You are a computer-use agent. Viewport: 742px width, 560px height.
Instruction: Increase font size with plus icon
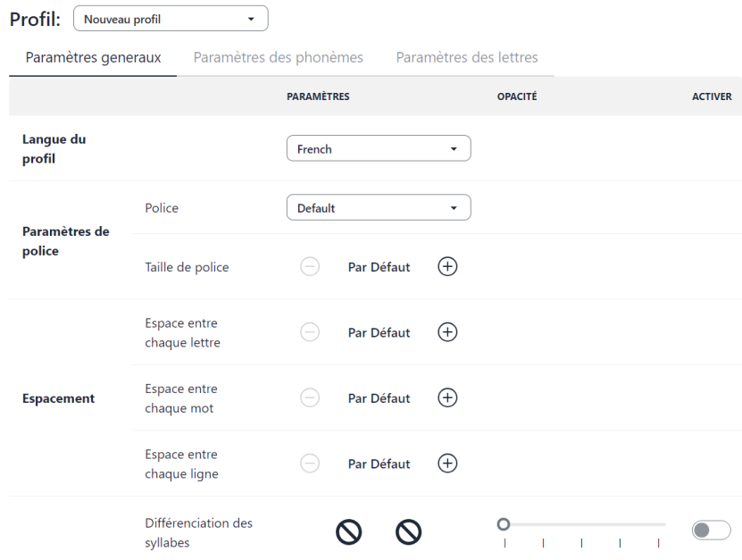447,267
